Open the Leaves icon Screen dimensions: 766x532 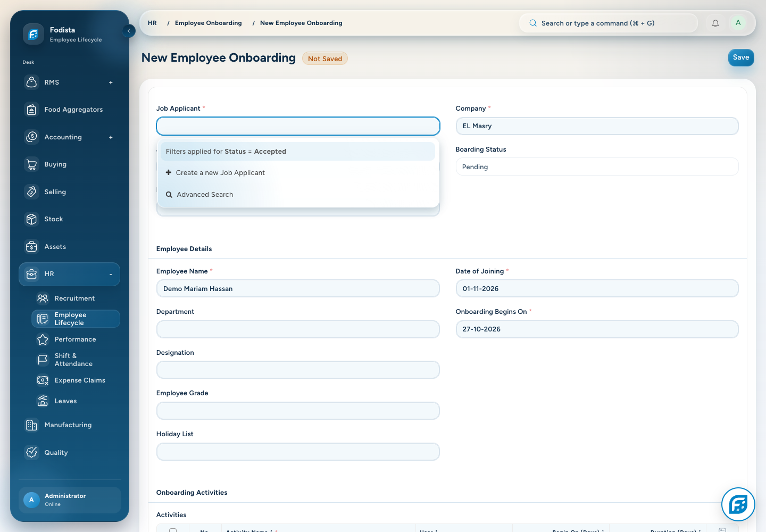(x=43, y=401)
